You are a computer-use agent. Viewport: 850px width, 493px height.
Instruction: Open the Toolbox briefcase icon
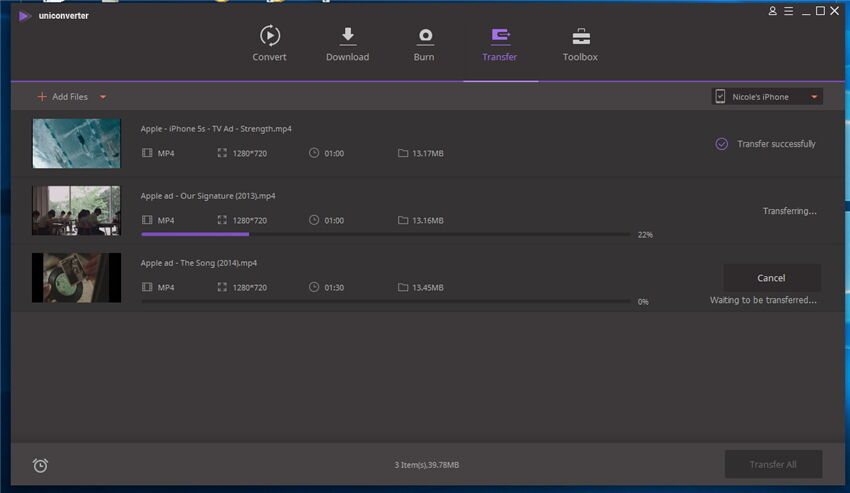point(580,36)
